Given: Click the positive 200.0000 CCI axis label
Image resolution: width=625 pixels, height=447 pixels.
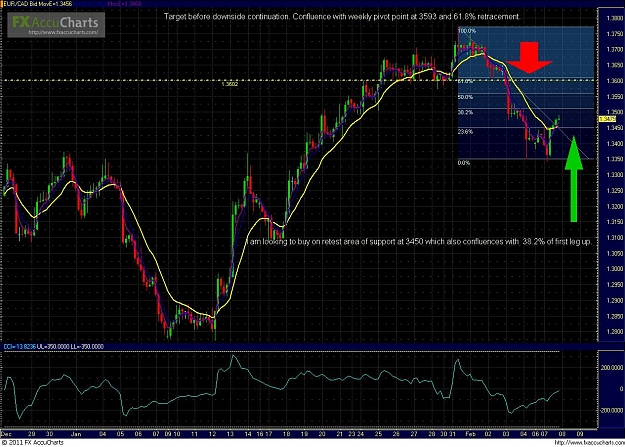Looking at the screenshot, I should point(612,367).
